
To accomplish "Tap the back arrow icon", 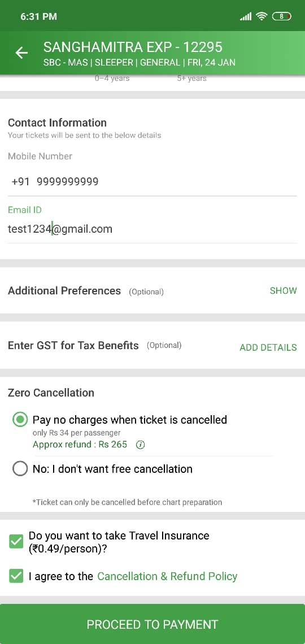I will pyautogui.click(x=21, y=53).
